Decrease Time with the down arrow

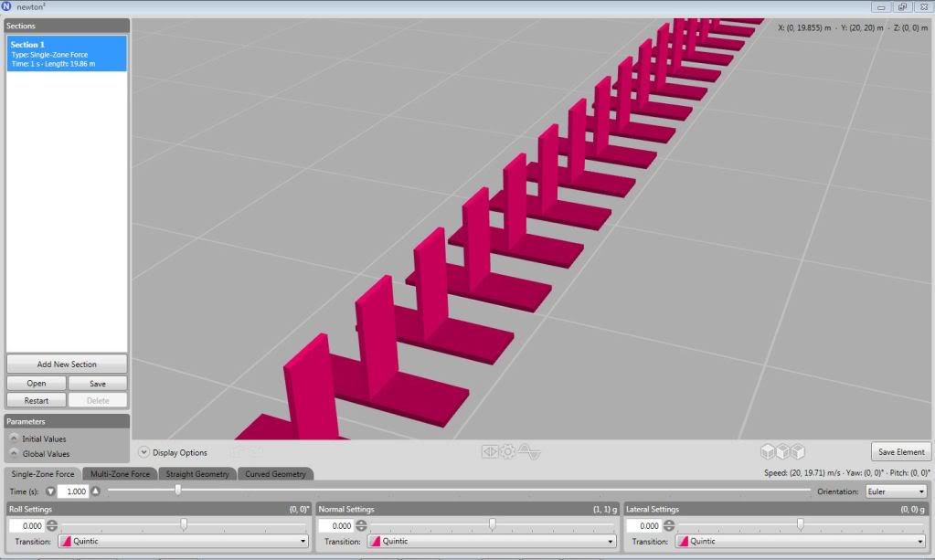click(x=50, y=491)
